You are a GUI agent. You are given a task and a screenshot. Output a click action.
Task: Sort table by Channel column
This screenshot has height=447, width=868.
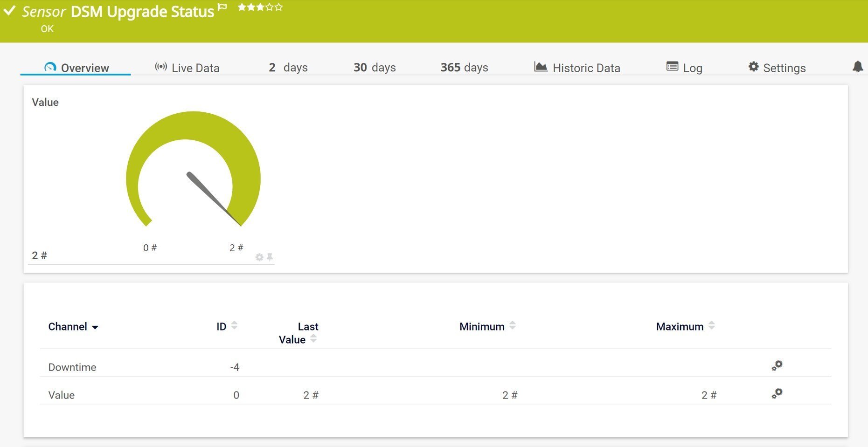tap(73, 327)
